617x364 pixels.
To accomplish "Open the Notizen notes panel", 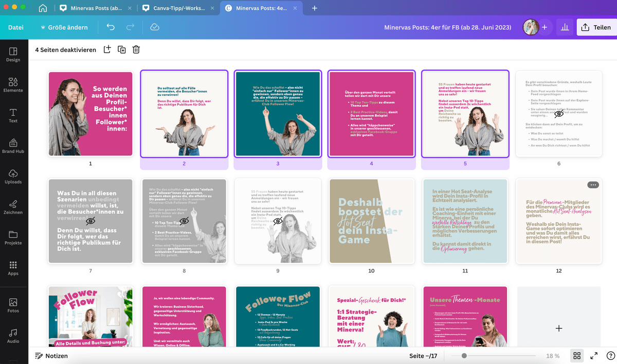I will [x=51, y=356].
